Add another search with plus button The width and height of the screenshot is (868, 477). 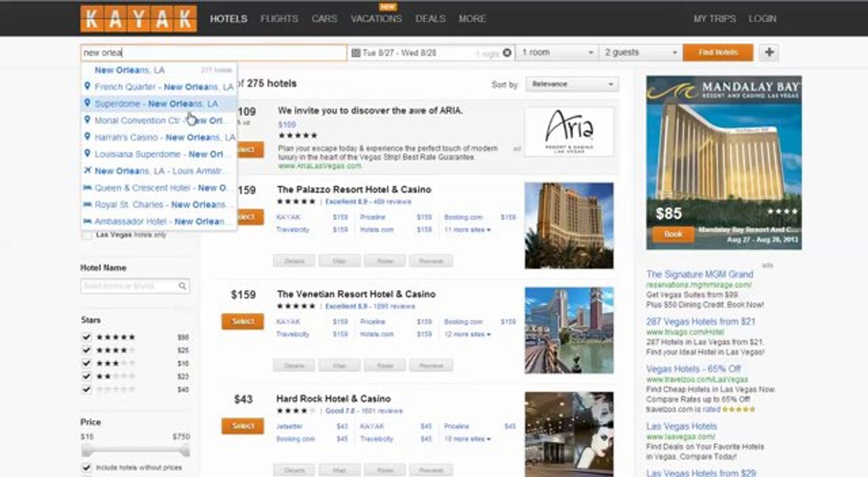(768, 52)
